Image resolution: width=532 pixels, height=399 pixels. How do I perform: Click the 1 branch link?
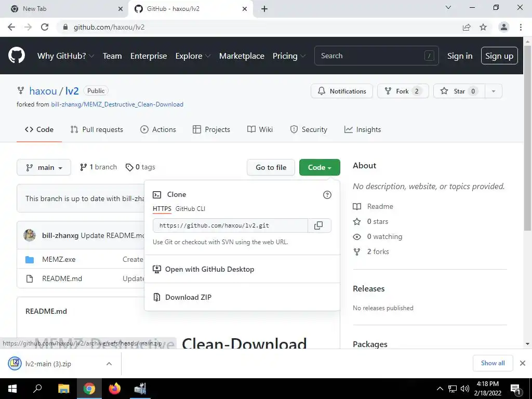tap(98, 167)
